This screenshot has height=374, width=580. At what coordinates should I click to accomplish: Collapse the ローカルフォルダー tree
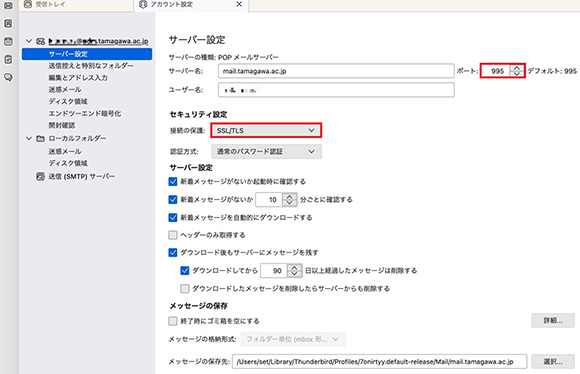29,138
